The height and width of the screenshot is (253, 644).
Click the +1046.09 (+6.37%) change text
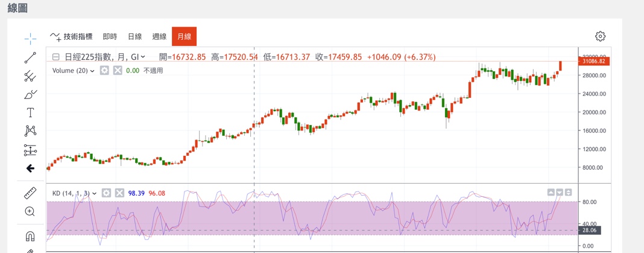tap(401, 57)
